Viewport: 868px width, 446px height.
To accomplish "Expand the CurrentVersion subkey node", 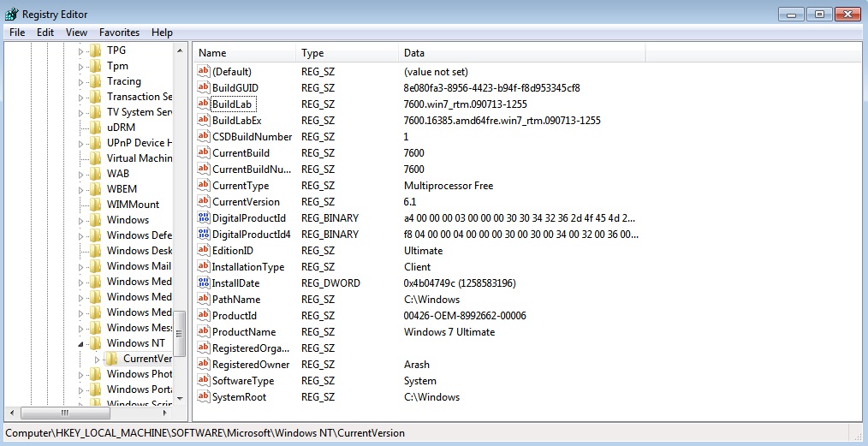I will coord(98,360).
